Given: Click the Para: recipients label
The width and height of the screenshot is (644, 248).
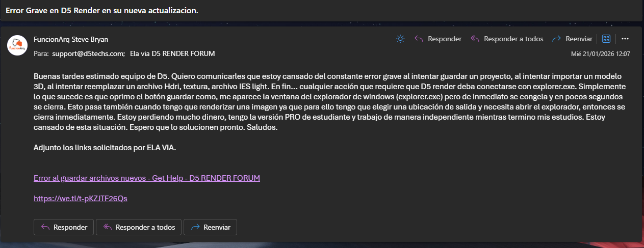Looking at the screenshot, I should coord(41,53).
